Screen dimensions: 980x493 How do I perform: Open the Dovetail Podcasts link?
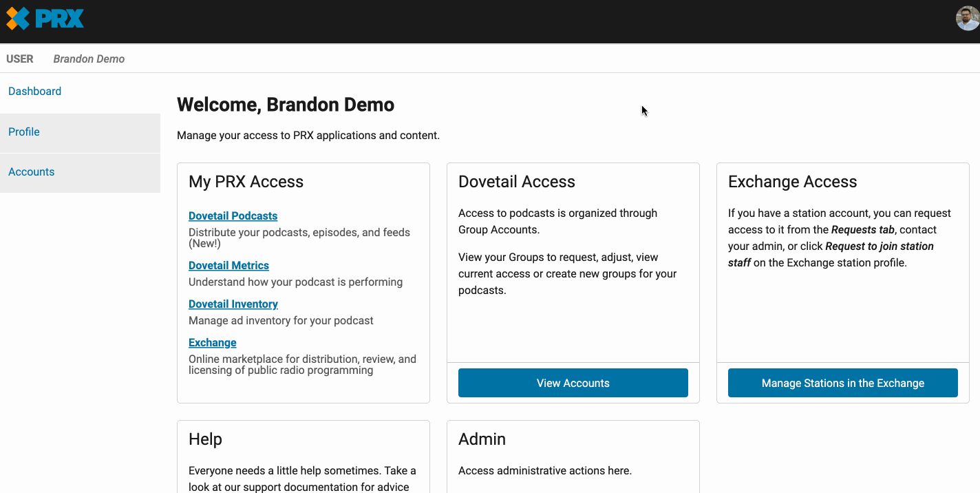tap(233, 216)
